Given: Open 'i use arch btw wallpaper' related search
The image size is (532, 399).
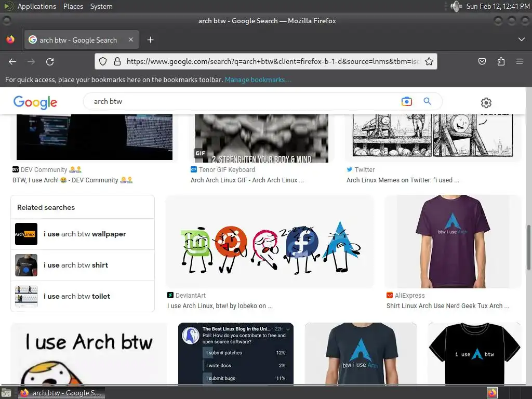Looking at the screenshot, I should coord(83,234).
